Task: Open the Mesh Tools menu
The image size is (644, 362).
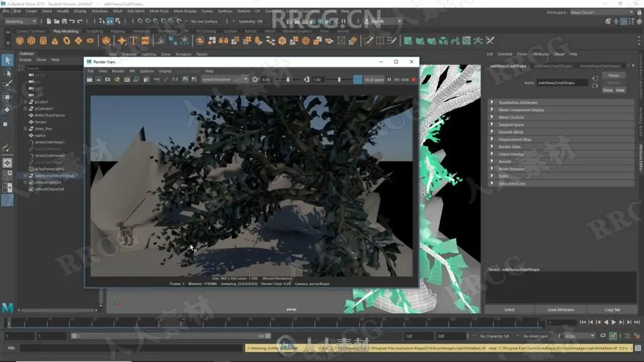Action: [x=158, y=11]
